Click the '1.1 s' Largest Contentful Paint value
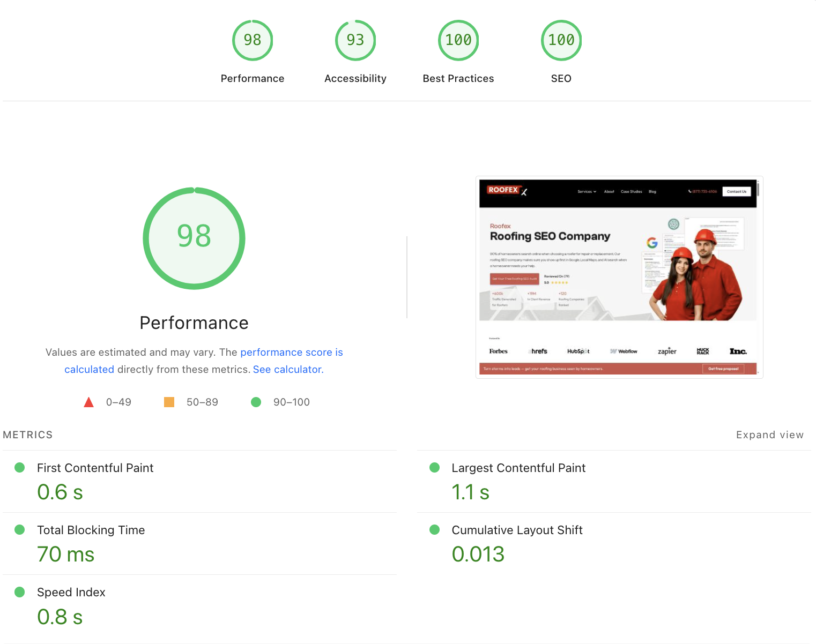 coord(470,492)
